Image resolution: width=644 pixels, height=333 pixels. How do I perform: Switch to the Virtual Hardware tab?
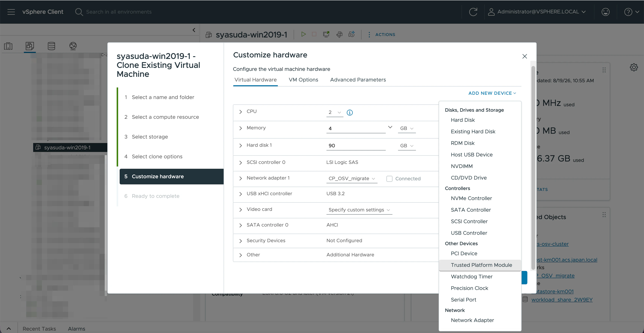pos(255,80)
